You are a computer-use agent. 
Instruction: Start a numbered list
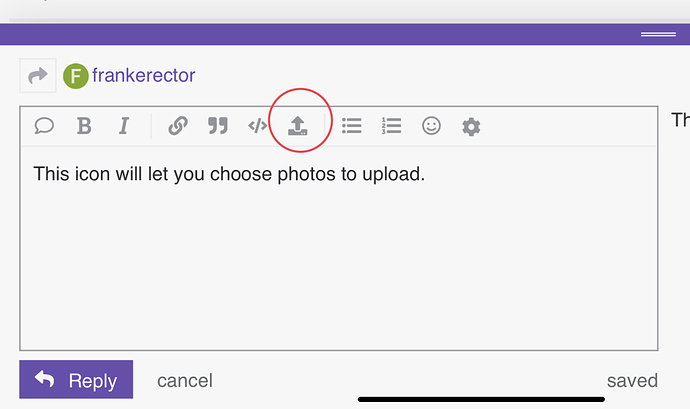391,126
